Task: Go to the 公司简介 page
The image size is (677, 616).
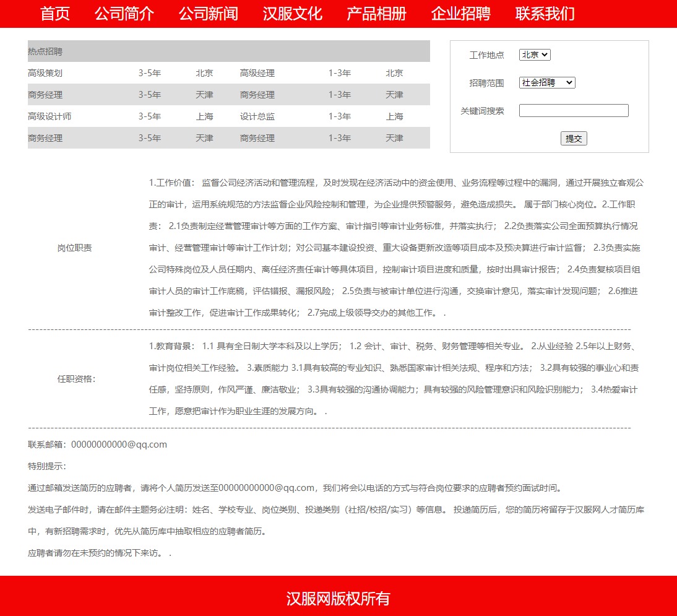Action: 124,14
